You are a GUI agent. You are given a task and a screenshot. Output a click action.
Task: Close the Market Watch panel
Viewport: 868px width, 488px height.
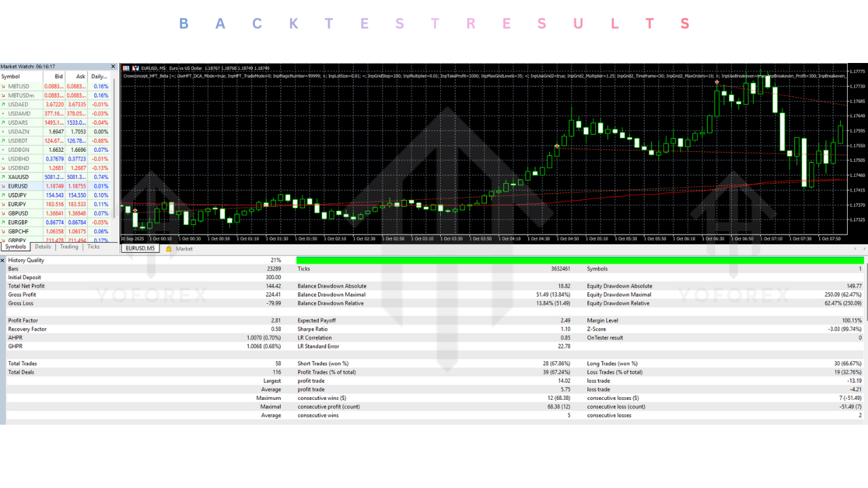pyautogui.click(x=113, y=66)
